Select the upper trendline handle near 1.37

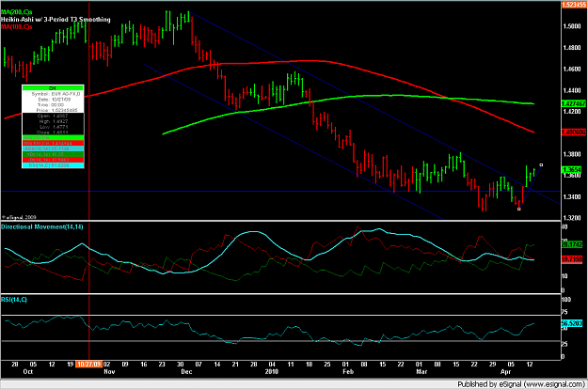click(541, 165)
